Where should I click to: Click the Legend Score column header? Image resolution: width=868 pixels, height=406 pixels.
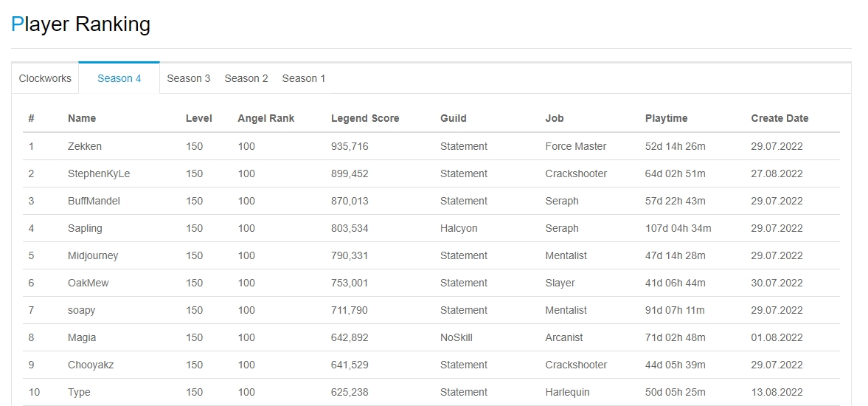[x=365, y=118]
